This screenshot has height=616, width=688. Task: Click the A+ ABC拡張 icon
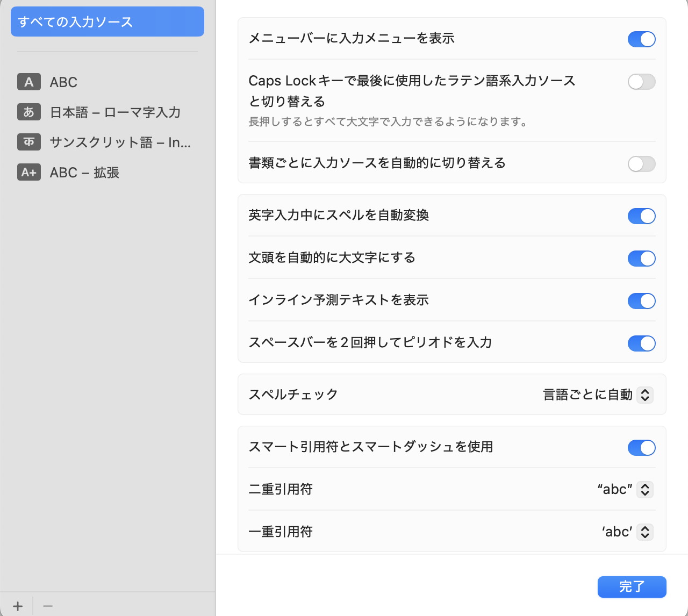pos(29,172)
